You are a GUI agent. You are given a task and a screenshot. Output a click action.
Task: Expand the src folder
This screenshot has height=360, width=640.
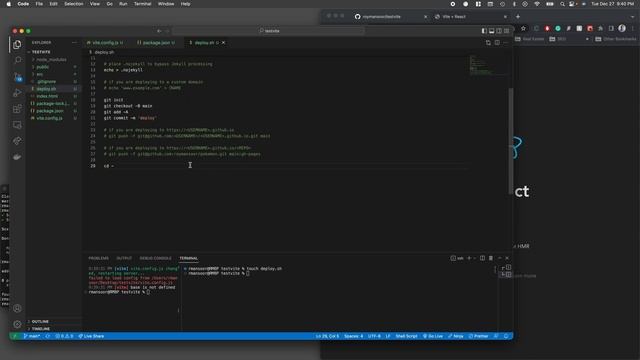40,74
